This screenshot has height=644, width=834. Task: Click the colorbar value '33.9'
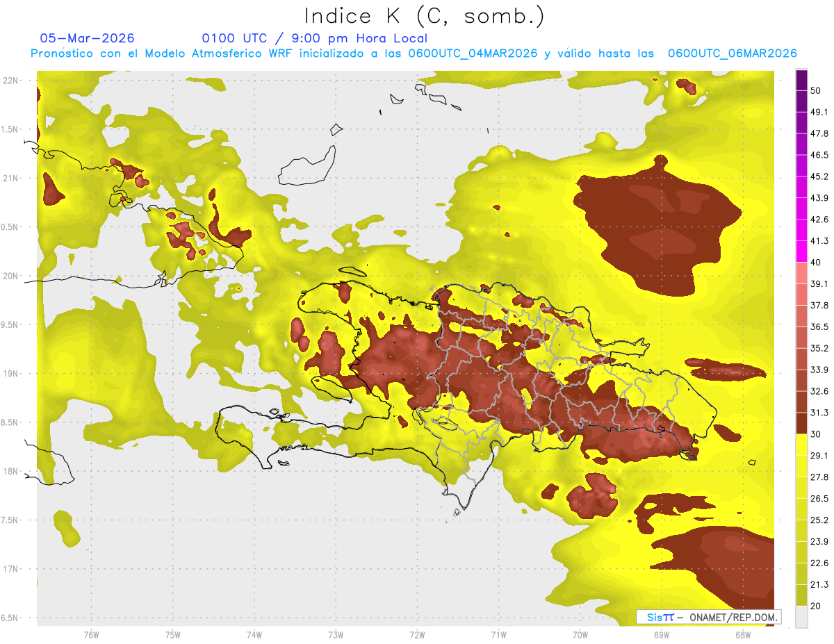pos(819,370)
